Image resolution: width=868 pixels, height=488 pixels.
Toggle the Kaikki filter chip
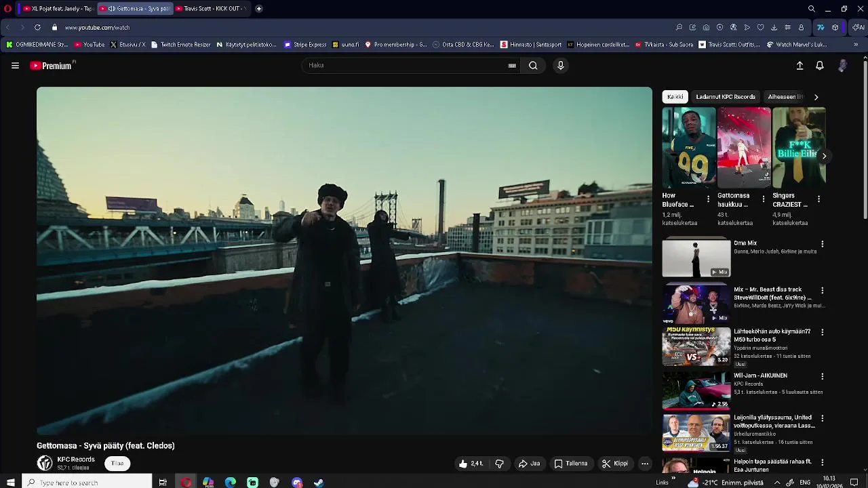tap(675, 97)
